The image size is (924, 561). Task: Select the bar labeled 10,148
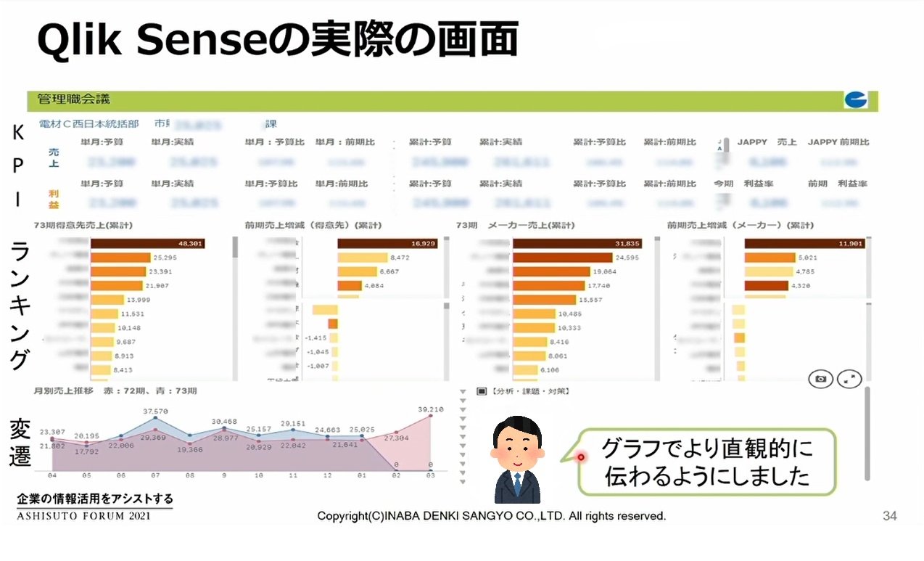pyautogui.click(x=102, y=327)
